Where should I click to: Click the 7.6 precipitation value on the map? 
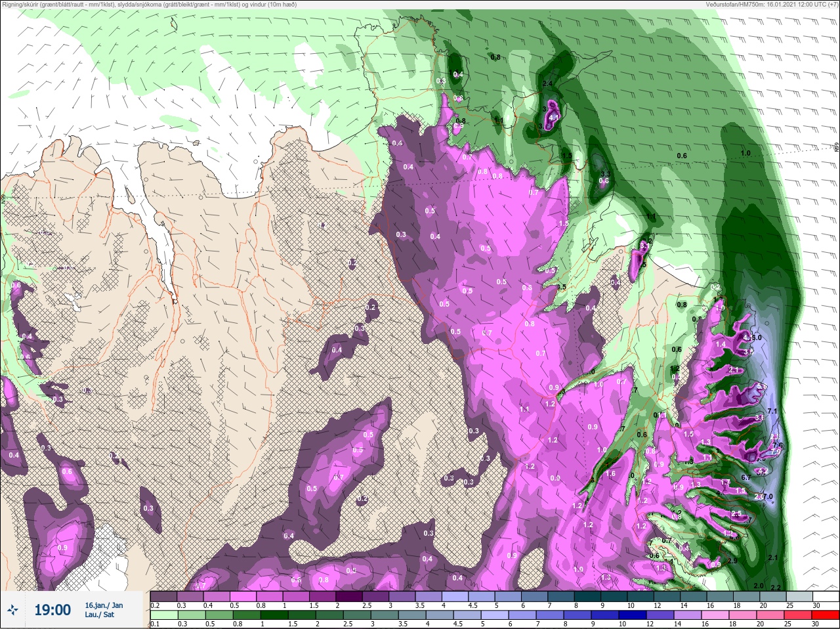778,446
